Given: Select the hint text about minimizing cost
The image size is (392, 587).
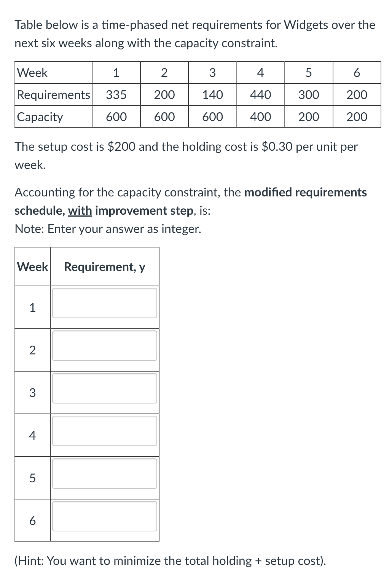Looking at the screenshot, I should click(170, 560).
